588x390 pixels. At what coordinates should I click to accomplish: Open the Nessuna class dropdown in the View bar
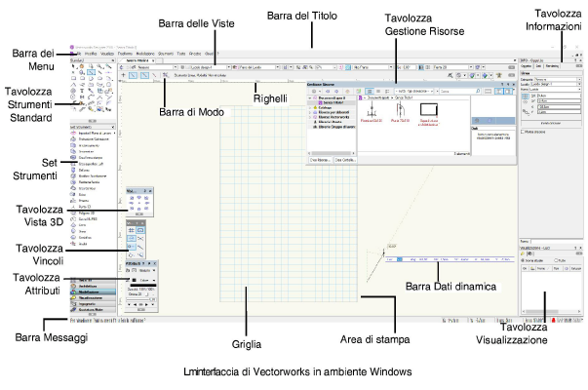(176, 67)
